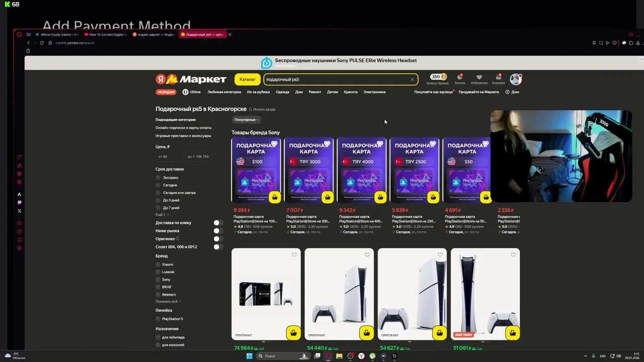The width and height of the screenshot is (644, 362).
Task: Click the Windows Start button
Action: point(249,356)
